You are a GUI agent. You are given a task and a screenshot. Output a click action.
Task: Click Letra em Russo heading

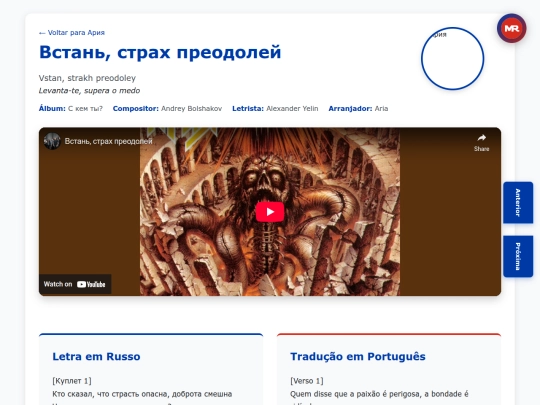[x=96, y=356]
